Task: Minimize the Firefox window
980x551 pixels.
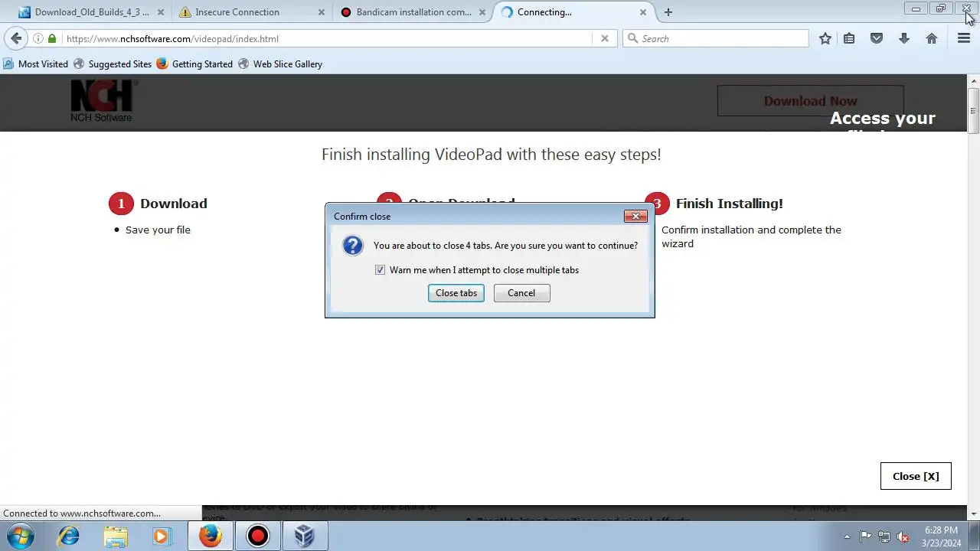Action: [x=916, y=8]
